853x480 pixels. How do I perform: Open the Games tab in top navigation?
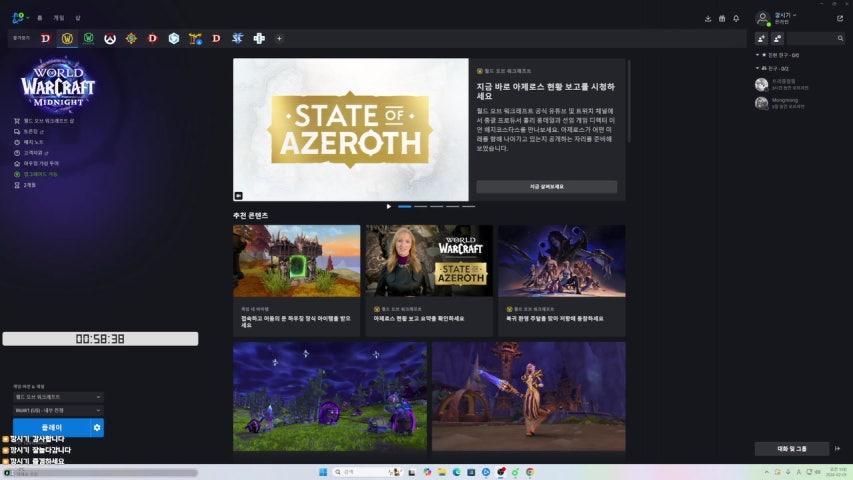(x=58, y=18)
